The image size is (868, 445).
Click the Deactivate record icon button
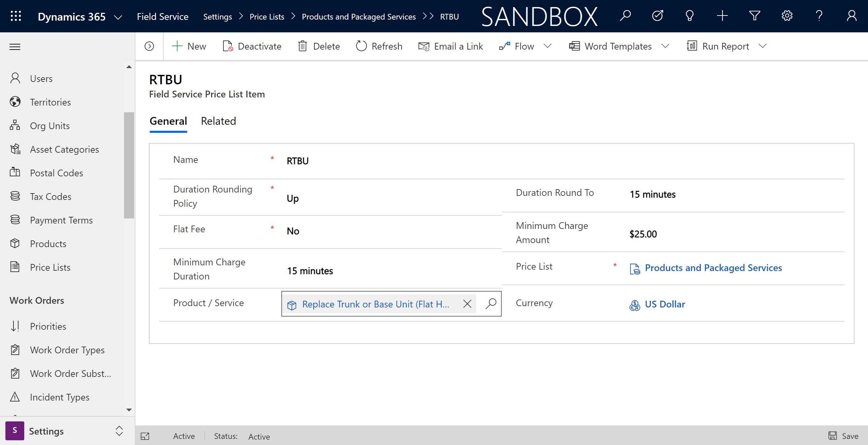[227, 46]
